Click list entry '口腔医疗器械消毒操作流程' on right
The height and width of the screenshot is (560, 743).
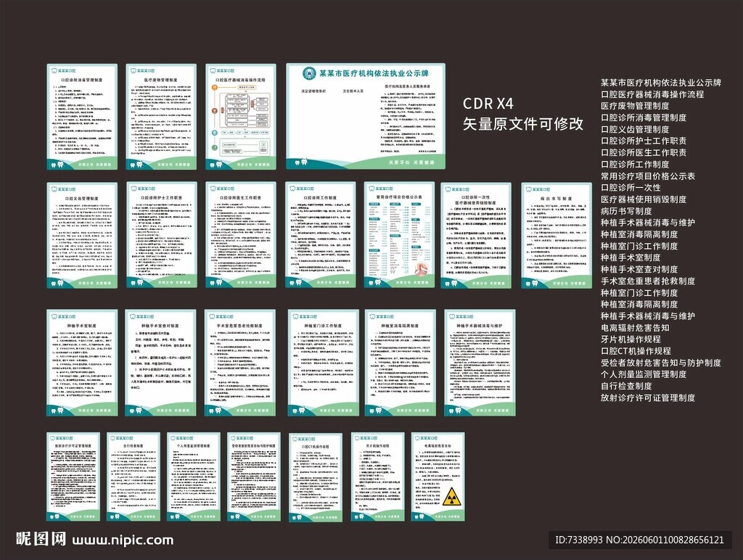coord(652,94)
